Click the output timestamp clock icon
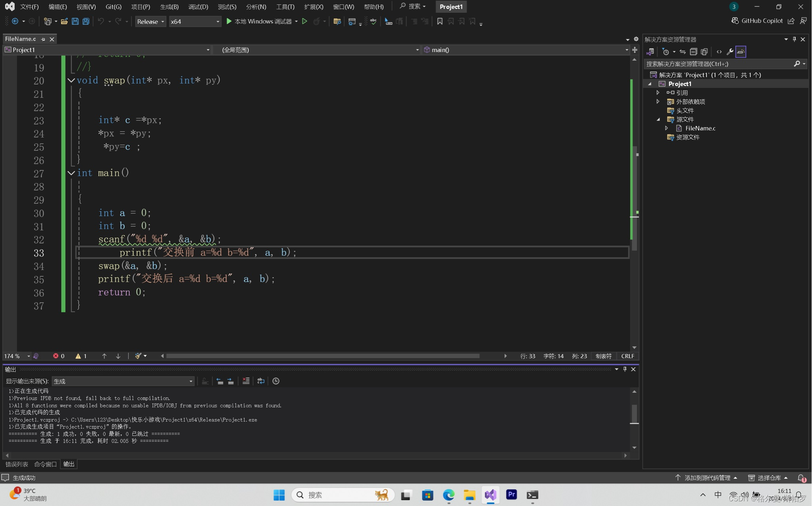Image resolution: width=812 pixels, height=506 pixels. click(x=276, y=381)
